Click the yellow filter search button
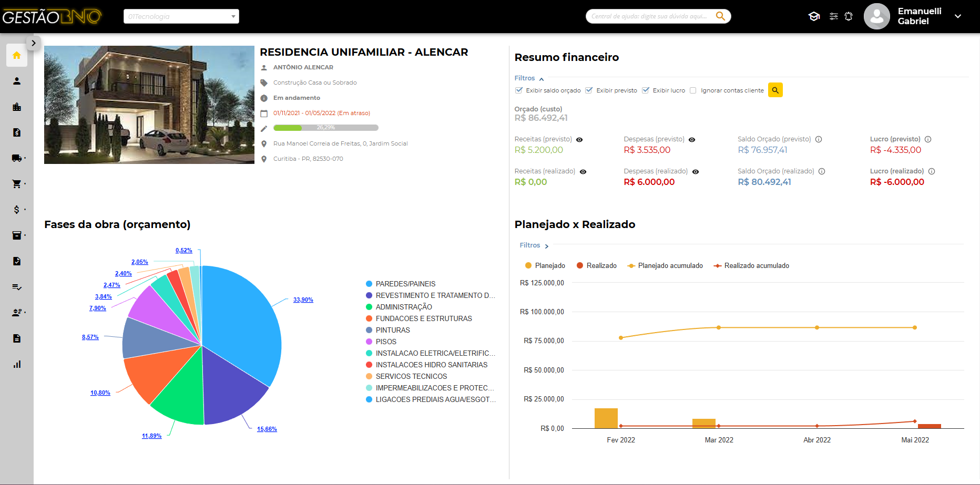Screen dimensions: 980x485 [x=775, y=90]
